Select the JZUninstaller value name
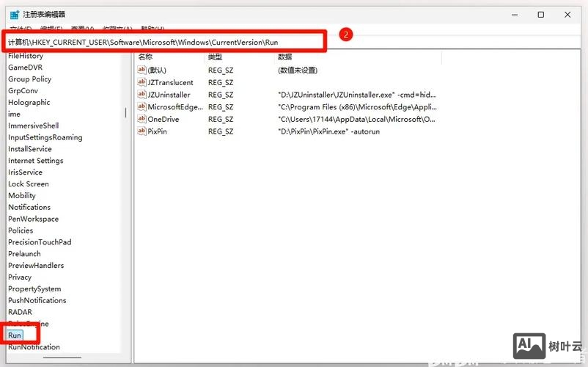This screenshot has width=588, height=367. (x=169, y=95)
